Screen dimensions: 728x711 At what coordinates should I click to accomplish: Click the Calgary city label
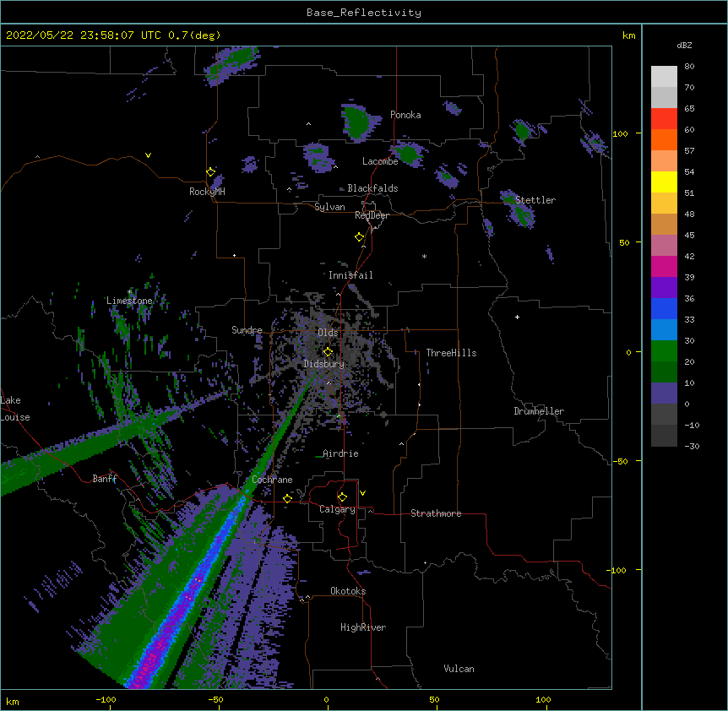point(337,509)
